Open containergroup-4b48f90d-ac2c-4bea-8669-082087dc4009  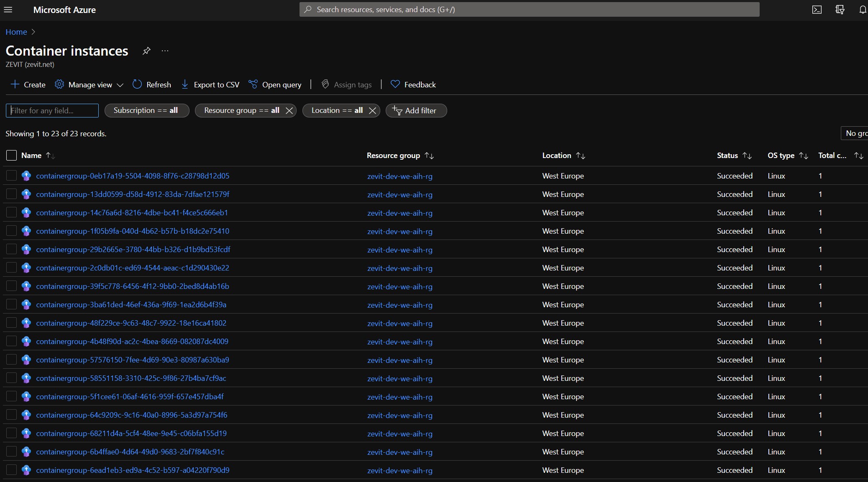(x=132, y=342)
